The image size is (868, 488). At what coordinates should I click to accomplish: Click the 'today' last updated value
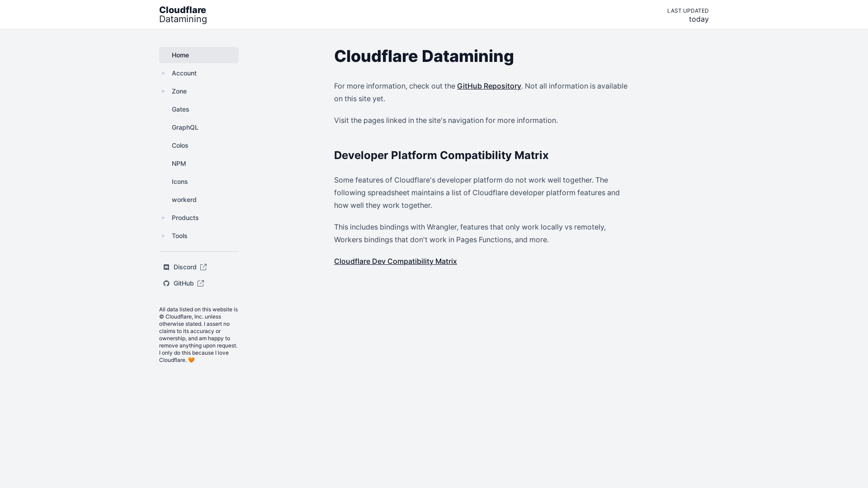pyautogui.click(x=698, y=19)
